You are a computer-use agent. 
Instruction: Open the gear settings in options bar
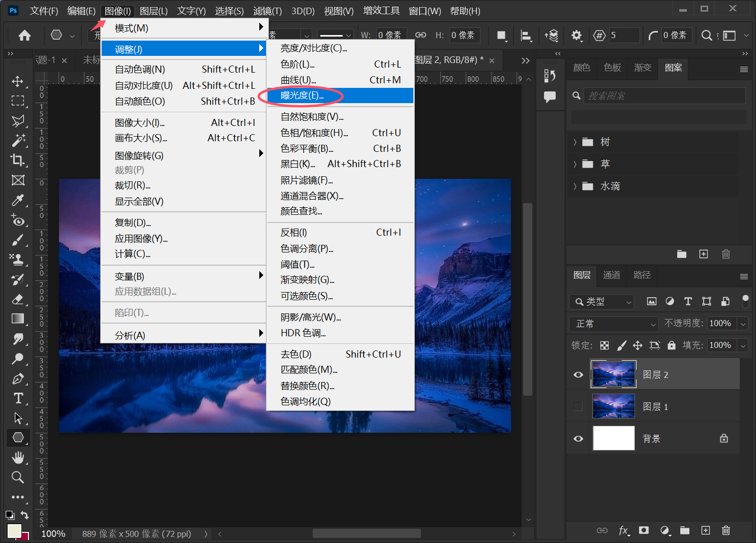576,35
